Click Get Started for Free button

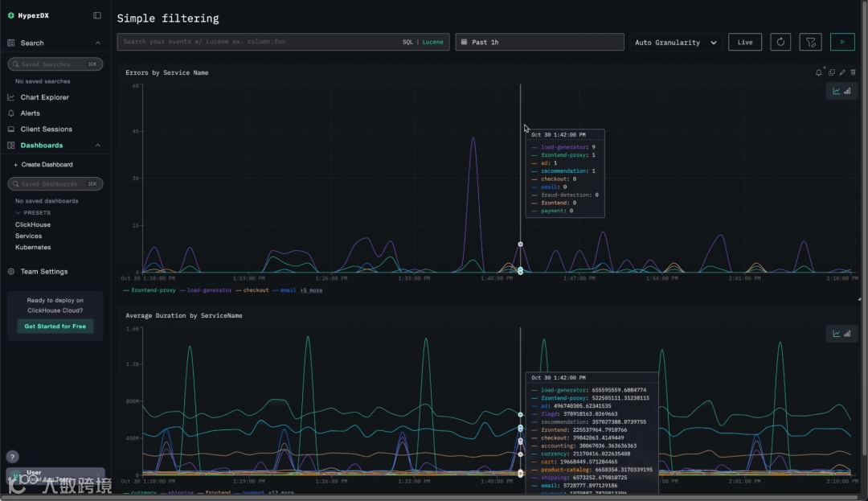coord(55,326)
